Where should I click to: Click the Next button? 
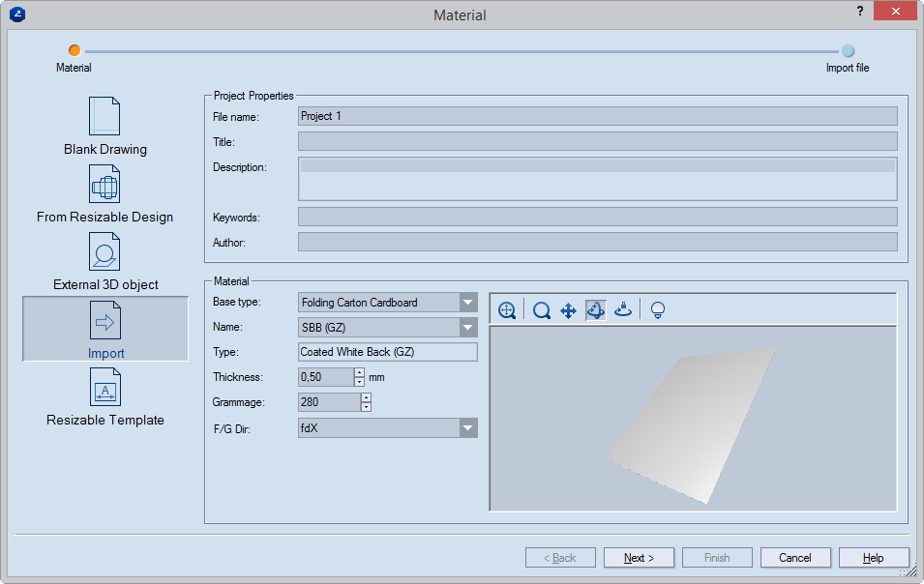tap(639, 558)
